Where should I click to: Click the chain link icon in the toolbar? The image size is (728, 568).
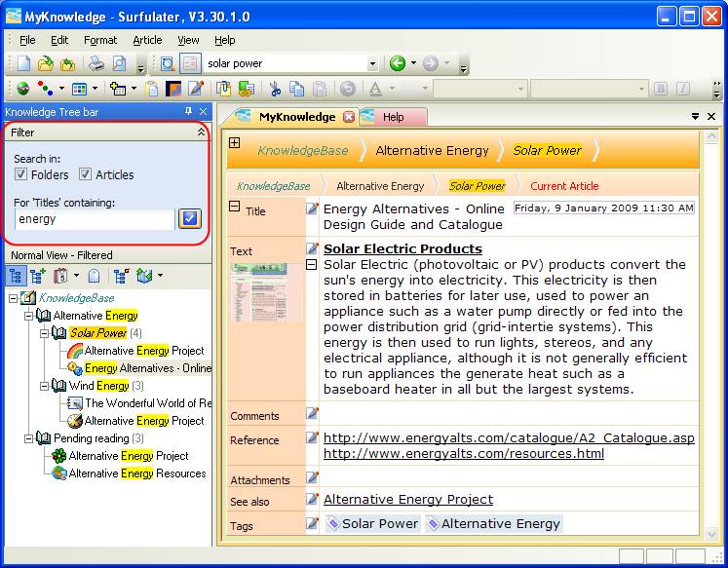[x=246, y=88]
